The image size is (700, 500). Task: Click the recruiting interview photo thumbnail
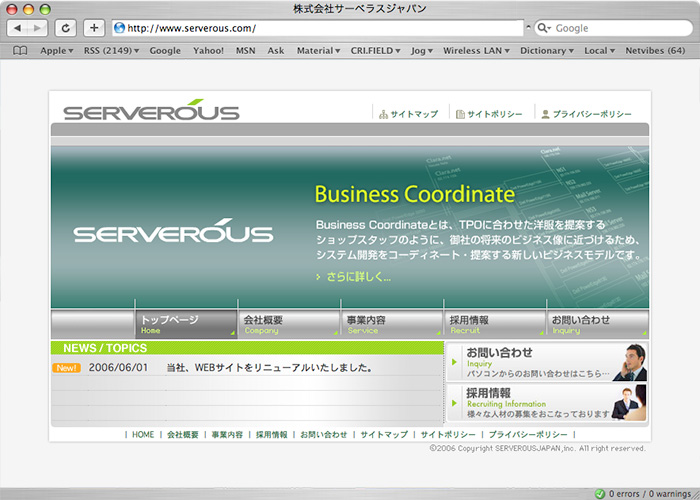point(629,403)
